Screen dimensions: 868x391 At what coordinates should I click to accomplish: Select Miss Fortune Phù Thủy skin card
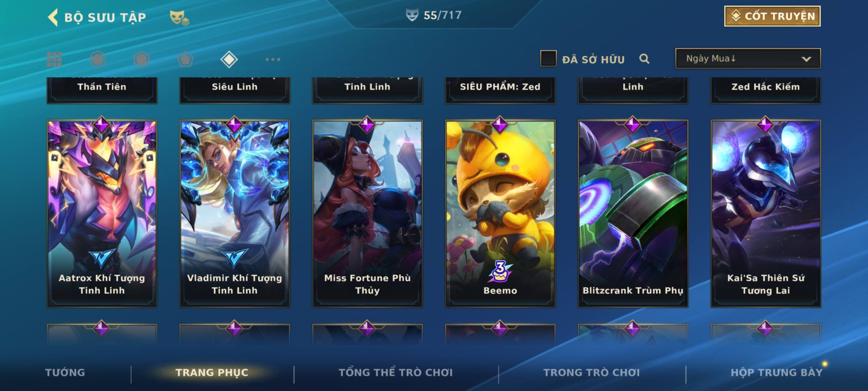(x=367, y=214)
